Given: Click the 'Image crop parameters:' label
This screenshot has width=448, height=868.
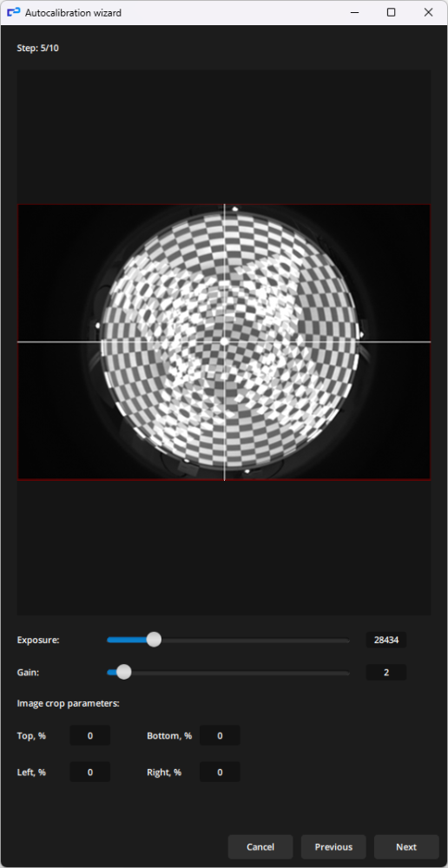Looking at the screenshot, I should (x=68, y=704).
